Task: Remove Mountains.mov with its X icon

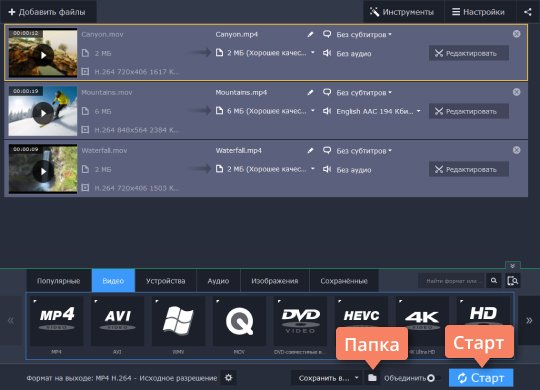Action: tap(516, 92)
